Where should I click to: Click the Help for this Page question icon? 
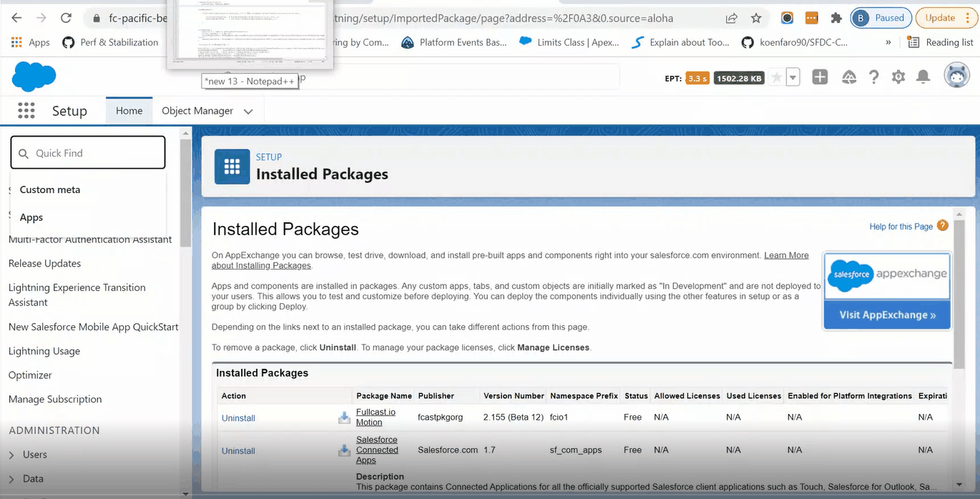coord(943,226)
